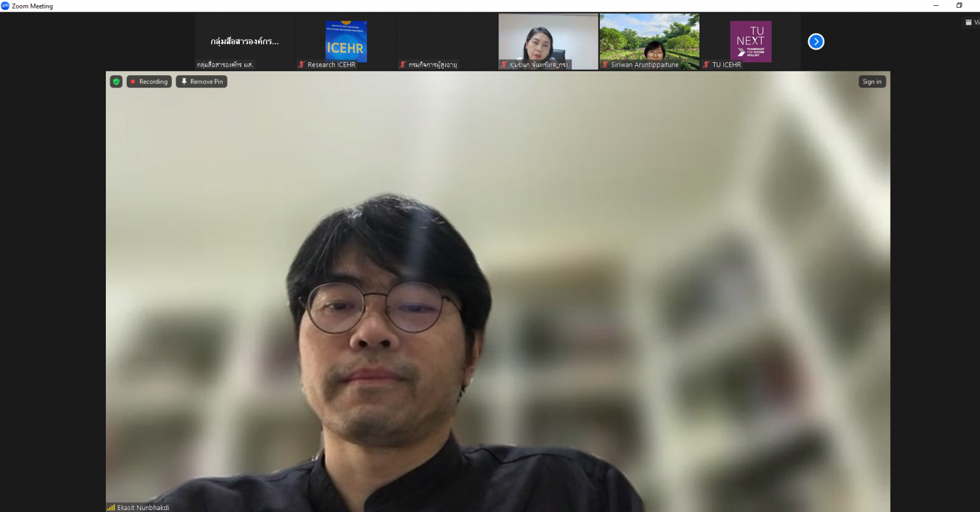Click the Zoom logo in title bar
980x512 pixels.
[x=5, y=6]
